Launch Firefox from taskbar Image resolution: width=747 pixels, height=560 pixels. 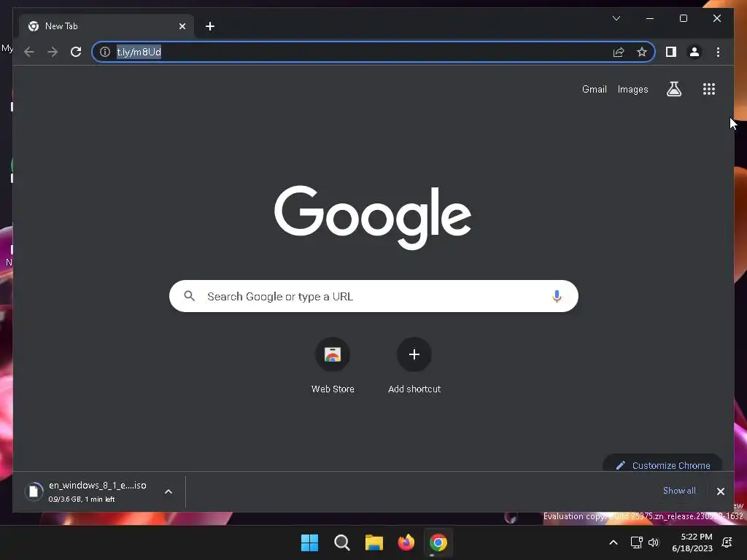pos(406,542)
